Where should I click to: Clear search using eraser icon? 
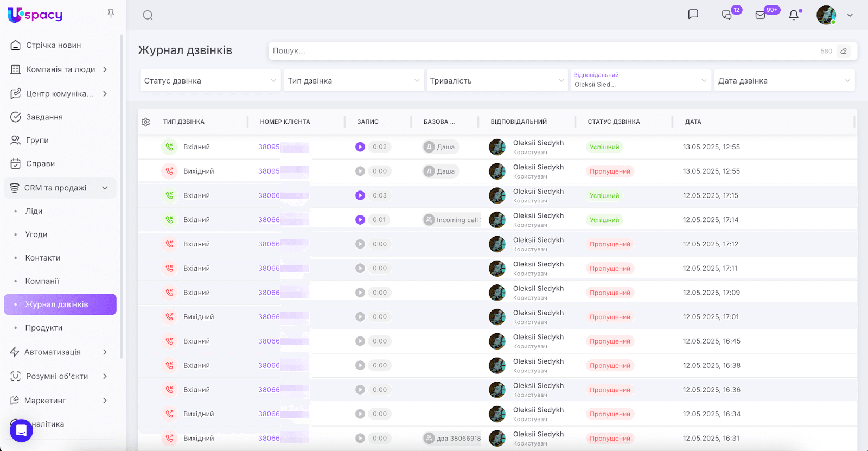coord(844,51)
